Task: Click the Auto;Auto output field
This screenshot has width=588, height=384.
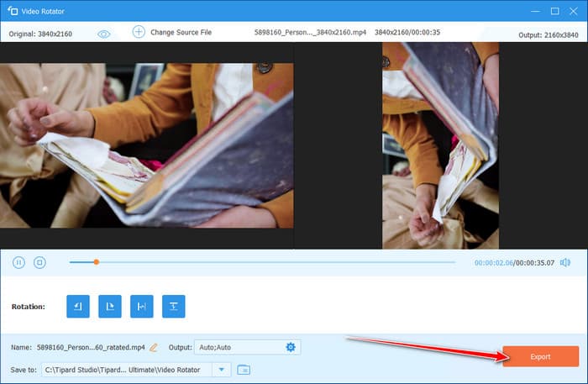Action: pos(247,347)
